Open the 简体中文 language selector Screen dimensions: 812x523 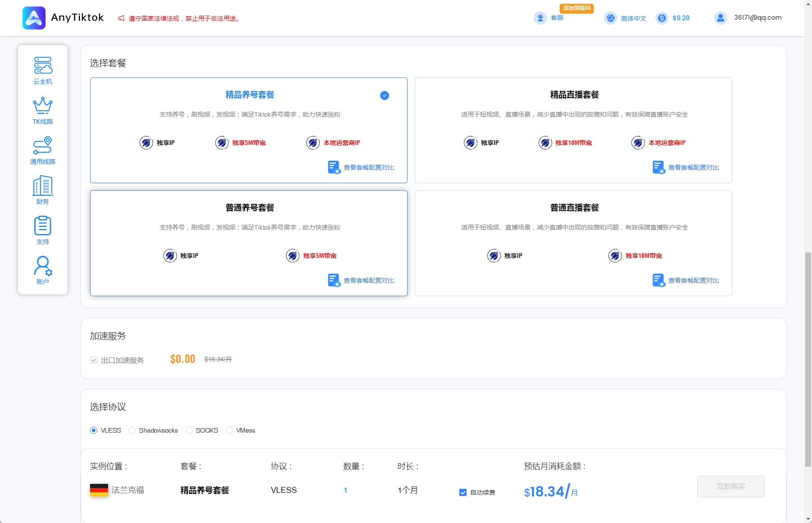tap(634, 18)
